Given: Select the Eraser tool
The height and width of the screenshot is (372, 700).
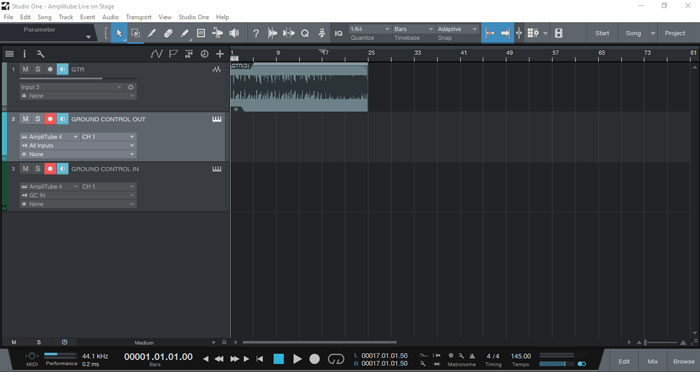Looking at the screenshot, I should coord(168,33).
